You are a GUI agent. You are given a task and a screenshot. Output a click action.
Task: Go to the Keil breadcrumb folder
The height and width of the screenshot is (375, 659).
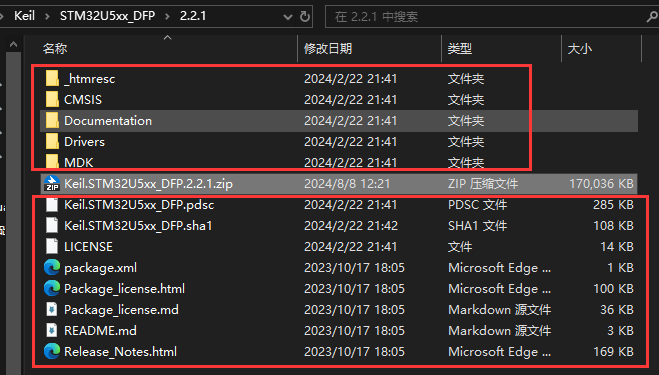[24, 16]
